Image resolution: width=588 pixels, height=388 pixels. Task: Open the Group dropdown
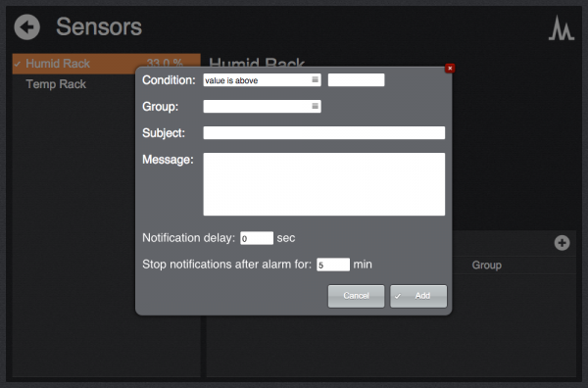[262, 106]
